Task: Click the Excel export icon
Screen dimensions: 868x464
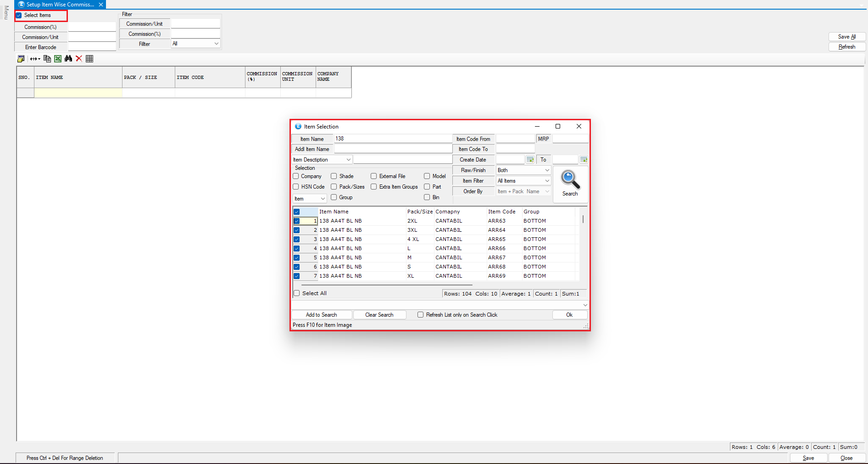Action: pyautogui.click(x=58, y=59)
